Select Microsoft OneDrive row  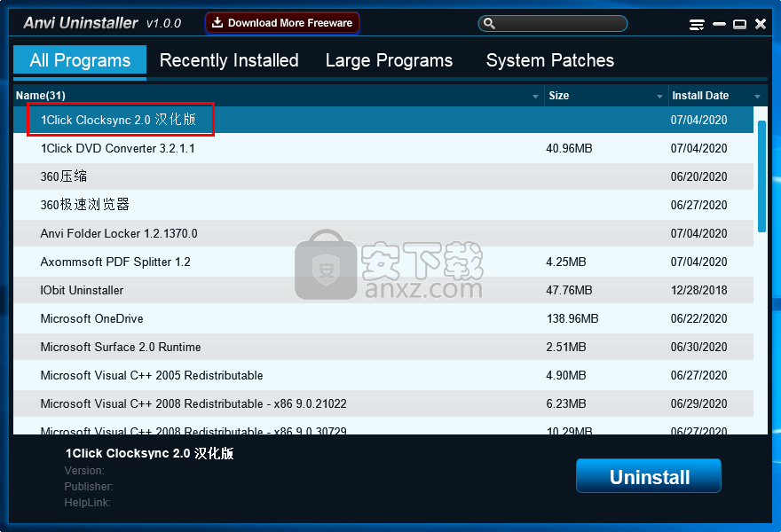point(383,318)
